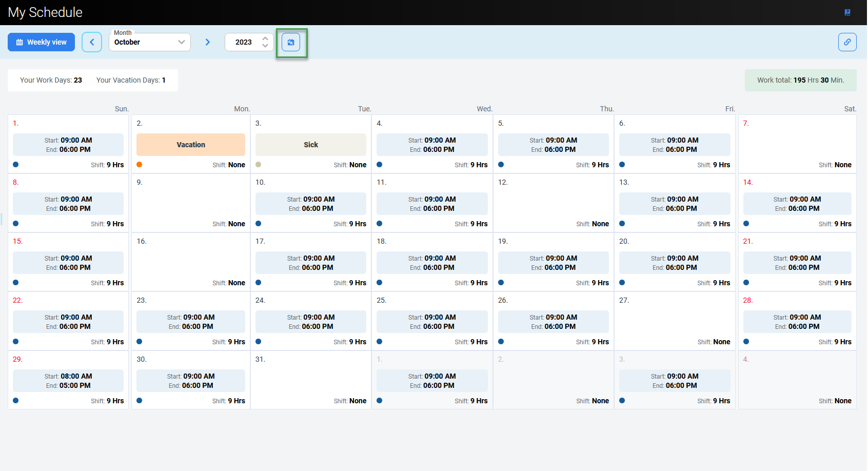
Task: Click blue shift dot on October 25
Action: coord(380,342)
